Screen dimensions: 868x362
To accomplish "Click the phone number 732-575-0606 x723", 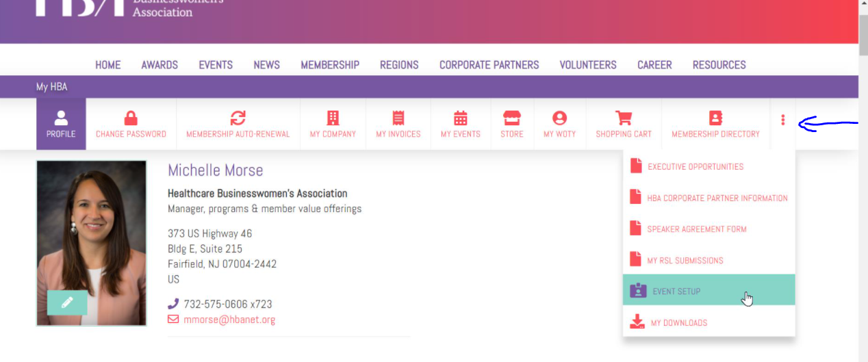I will pos(228,304).
